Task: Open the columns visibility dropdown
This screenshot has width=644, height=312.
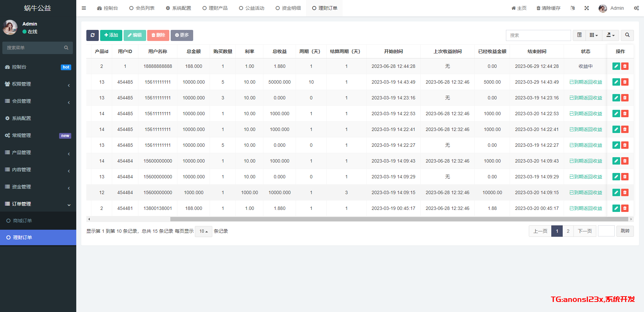Action: click(594, 35)
